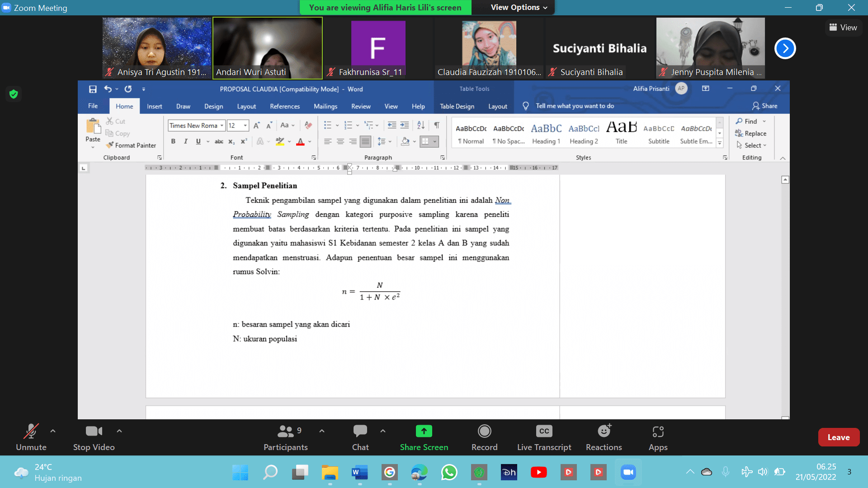Viewport: 868px width, 488px height.
Task: Toggle Justify alignment
Action: click(365, 142)
